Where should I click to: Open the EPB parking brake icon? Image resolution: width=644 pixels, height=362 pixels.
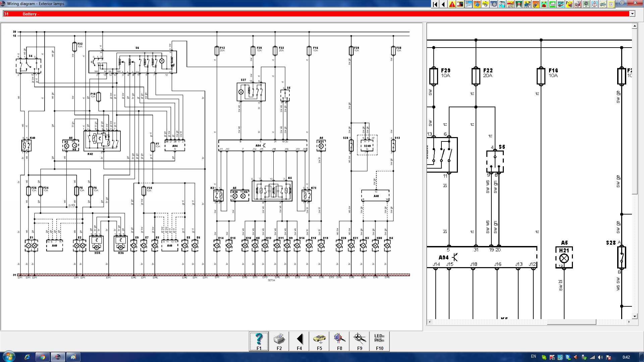(x=527, y=4)
